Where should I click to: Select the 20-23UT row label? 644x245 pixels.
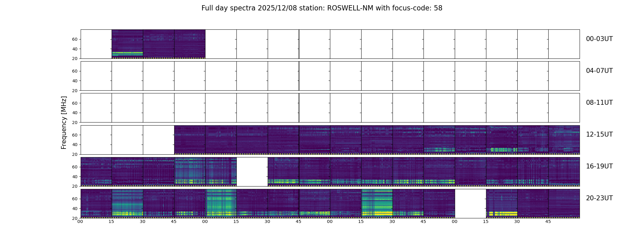(x=599, y=198)
